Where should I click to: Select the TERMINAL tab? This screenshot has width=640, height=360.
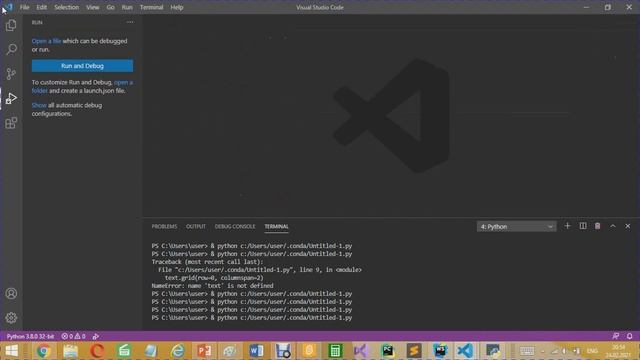pos(276,227)
